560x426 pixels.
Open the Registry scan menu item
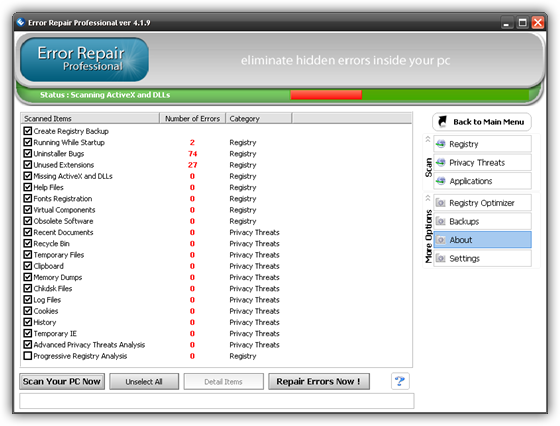pyautogui.click(x=482, y=144)
